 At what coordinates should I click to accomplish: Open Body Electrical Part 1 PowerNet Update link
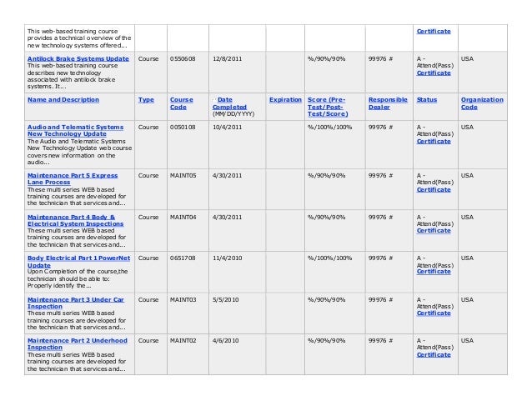point(78,262)
